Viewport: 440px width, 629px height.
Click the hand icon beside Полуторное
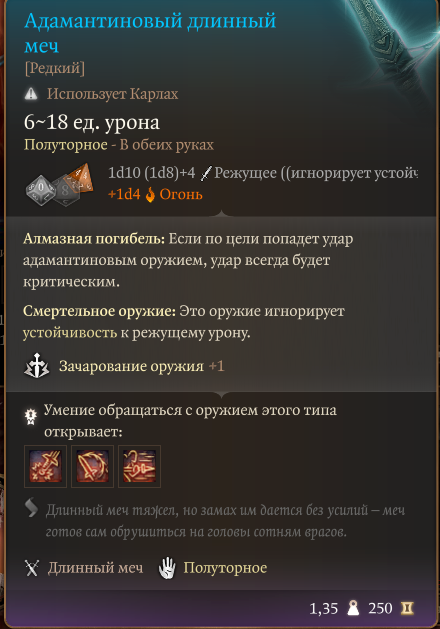point(167,568)
